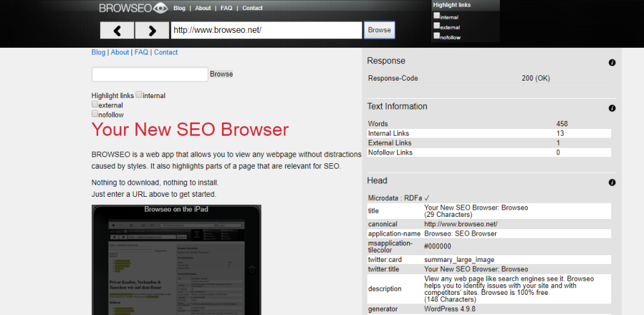The width and height of the screenshot is (644, 315).
Task: Open Blog in the top header menu
Action: (x=180, y=8)
